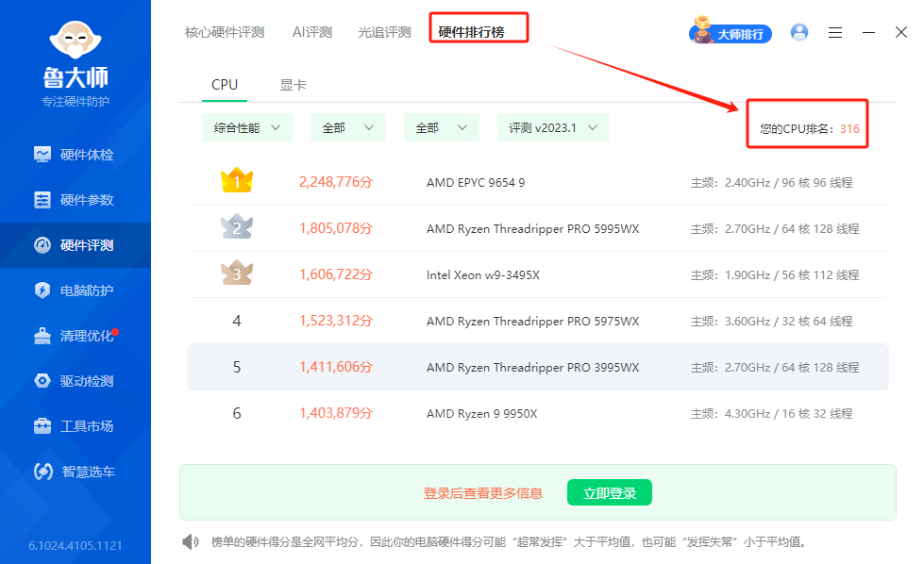Click the gold crown rank 1 badge
The image size is (924, 564).
pyautogui.click(x=237, y=181)
